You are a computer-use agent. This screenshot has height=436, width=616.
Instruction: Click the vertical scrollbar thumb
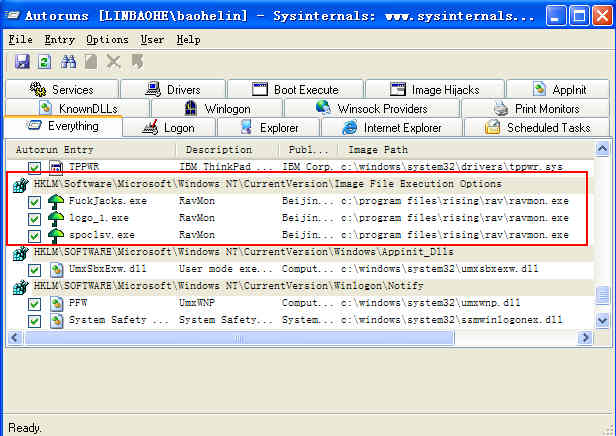602,296
